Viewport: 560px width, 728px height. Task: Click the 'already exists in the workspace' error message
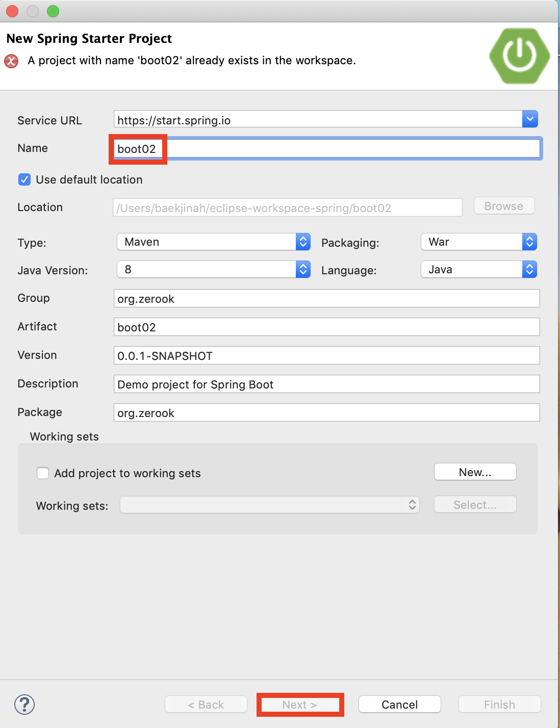(x=192, y=61)
